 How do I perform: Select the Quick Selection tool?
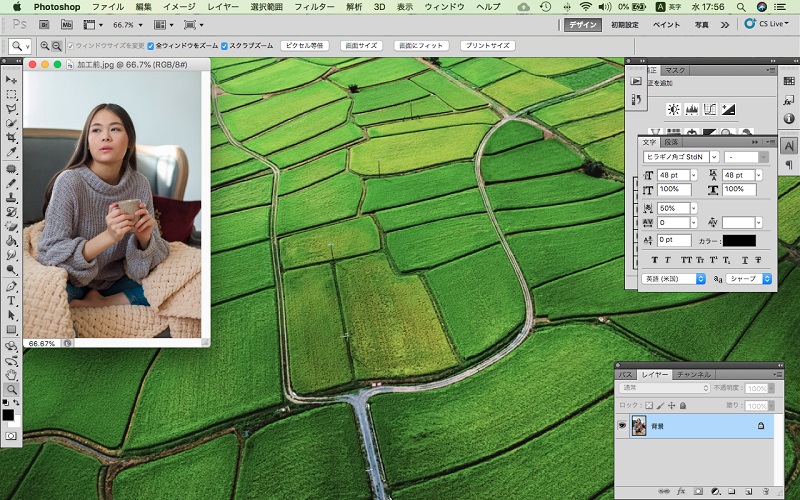(11, 123)
